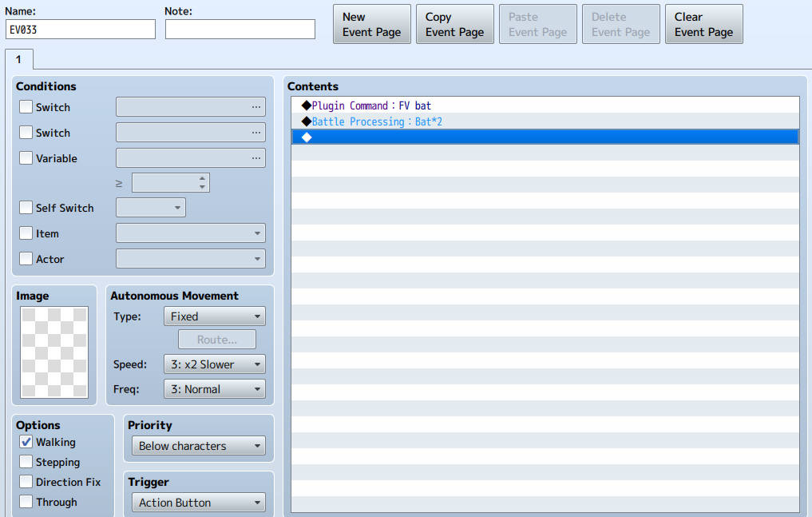The width and height of the screenshot is (812, 517).
Task: Select the Plugin Command : FV bat line
Action: point(545,105)
